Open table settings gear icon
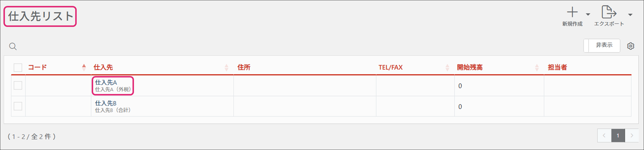Image resolution: width=644 pixels, height=150 pixels. pos(630,46)
